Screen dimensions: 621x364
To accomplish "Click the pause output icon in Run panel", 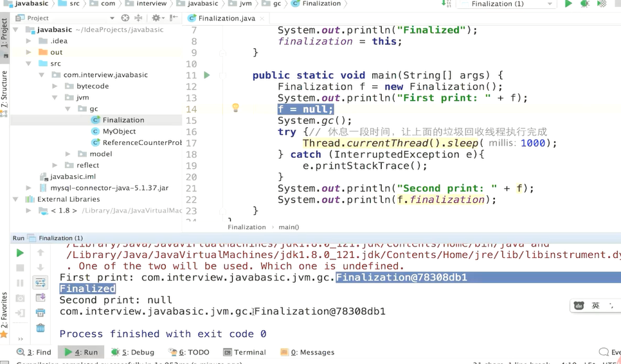I will 20,283.
